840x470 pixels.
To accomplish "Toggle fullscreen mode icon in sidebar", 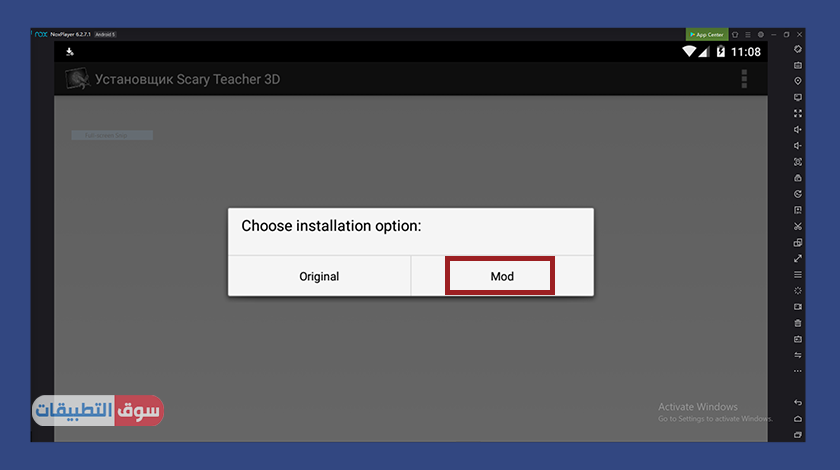I will tap(798, 113).
